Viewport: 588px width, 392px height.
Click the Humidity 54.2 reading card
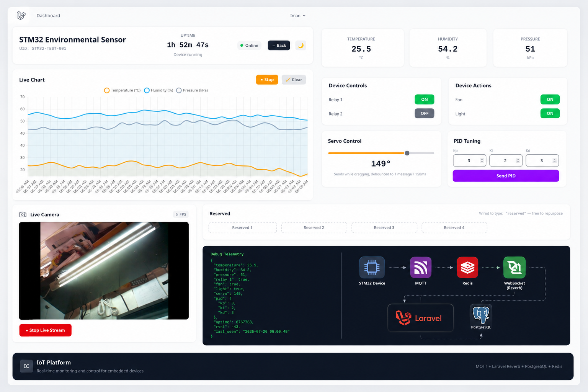click(448, 48)
